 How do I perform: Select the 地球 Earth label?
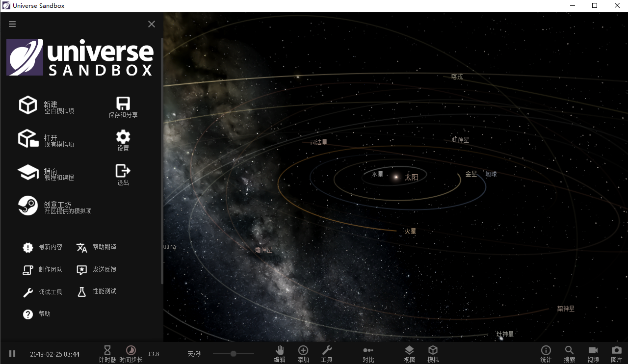[491, 174]
